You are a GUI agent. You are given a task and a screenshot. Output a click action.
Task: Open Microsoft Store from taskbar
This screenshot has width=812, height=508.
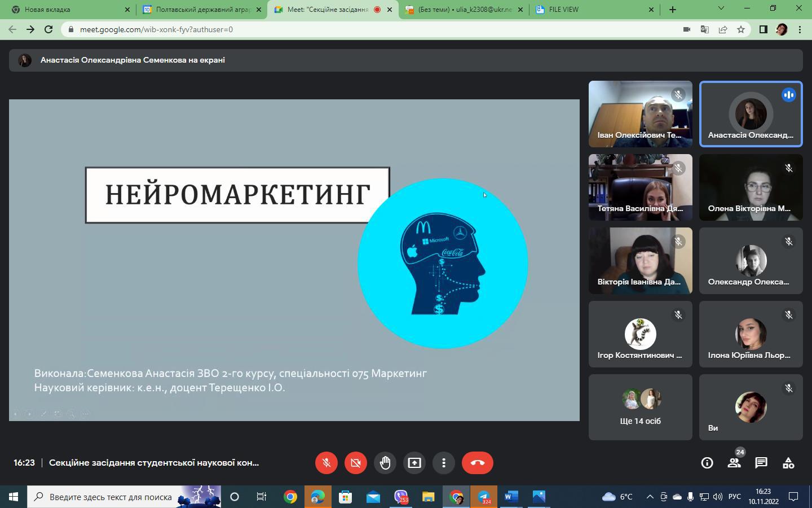345,497
